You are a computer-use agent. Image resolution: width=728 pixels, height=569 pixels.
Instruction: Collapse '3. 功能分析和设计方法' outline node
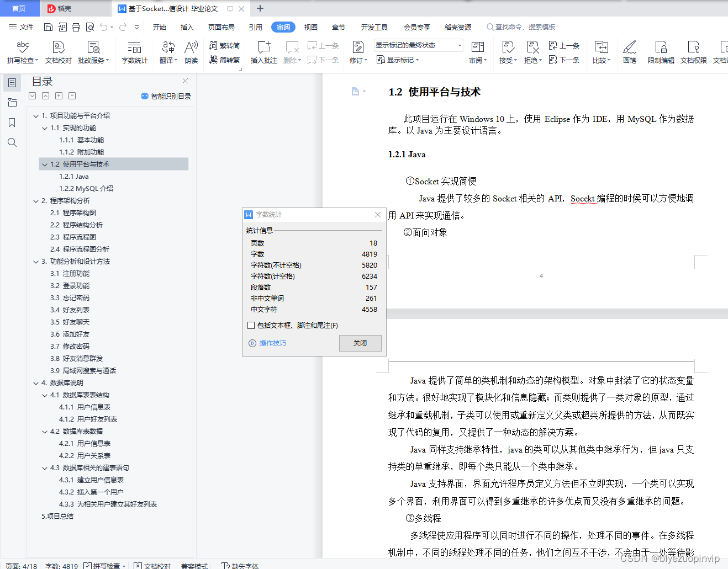click(36, 262)
